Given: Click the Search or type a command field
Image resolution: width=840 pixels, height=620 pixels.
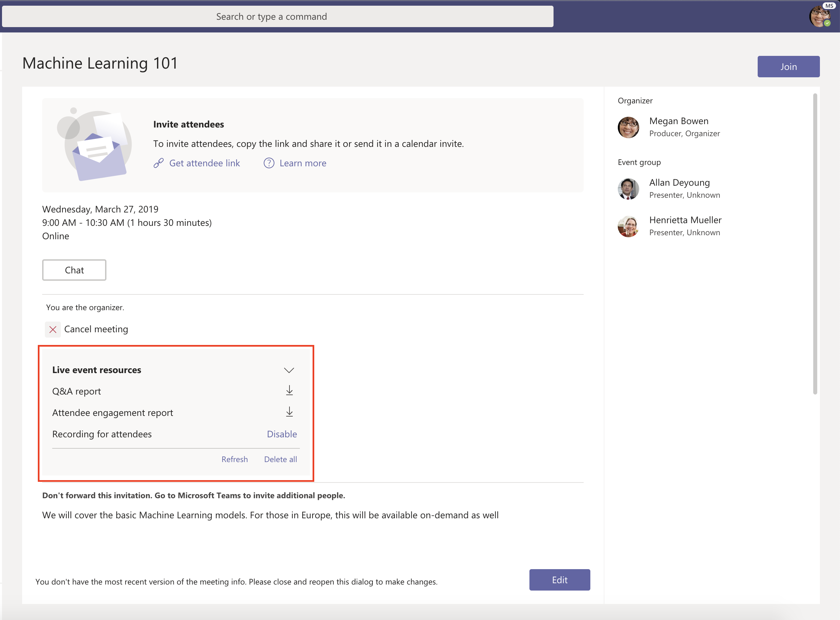Looking at the screenshot, I should pos(271,16).
